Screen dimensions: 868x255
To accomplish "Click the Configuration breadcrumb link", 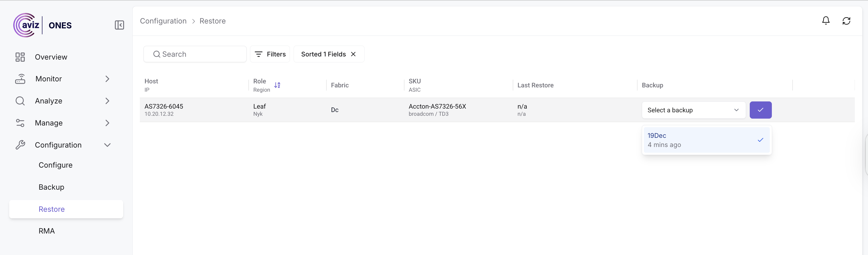I will click(163, 21).
